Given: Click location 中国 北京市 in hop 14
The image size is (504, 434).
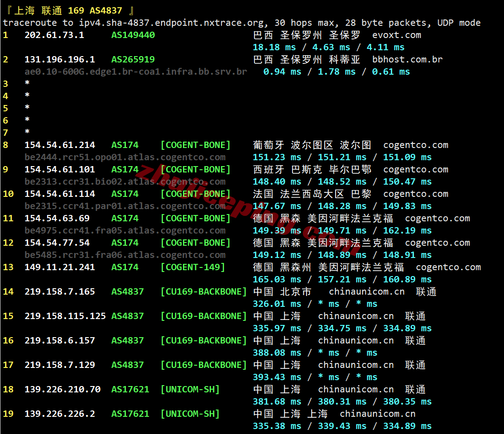Looking at the screenshot, I should [x=282, y=291].
